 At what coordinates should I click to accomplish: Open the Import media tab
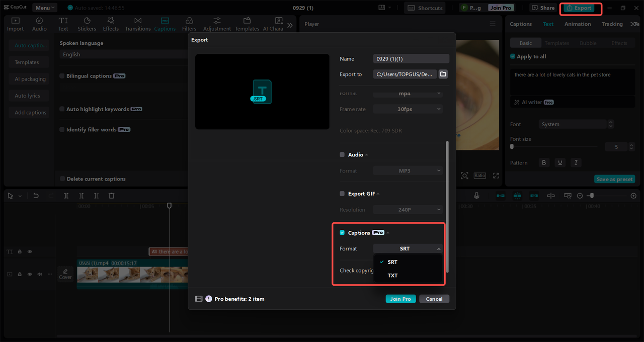tap(15, 24)
